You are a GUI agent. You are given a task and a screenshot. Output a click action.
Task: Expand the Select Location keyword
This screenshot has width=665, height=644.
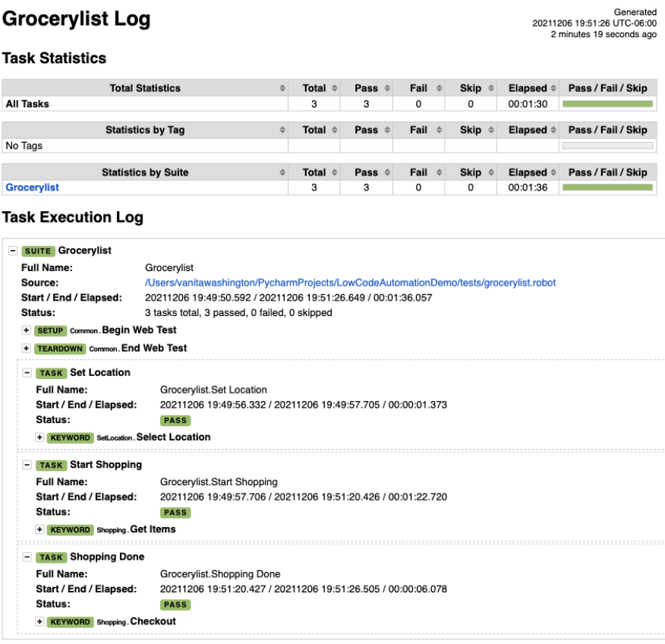39,437
